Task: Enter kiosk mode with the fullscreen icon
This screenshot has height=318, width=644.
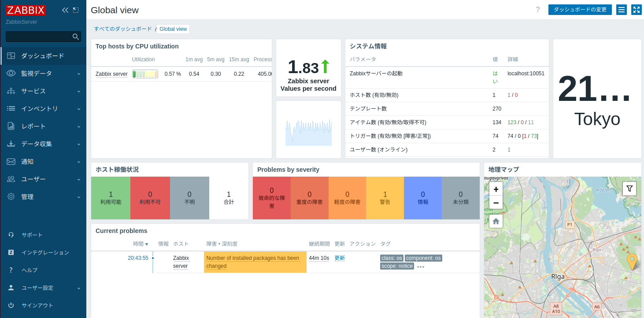Action: 636,10
